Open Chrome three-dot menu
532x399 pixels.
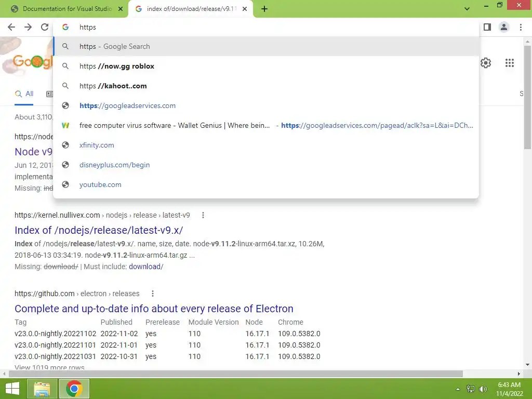click(521, 27)
